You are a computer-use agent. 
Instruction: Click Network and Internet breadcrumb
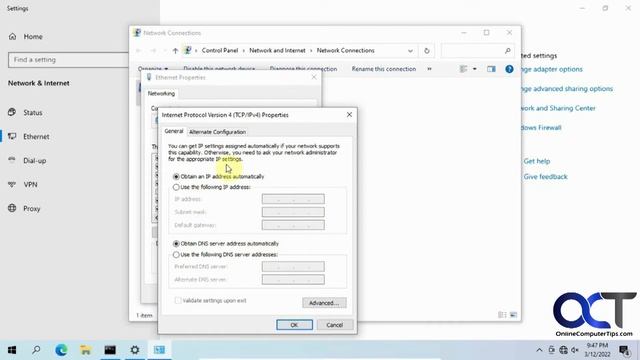(277, 51)
